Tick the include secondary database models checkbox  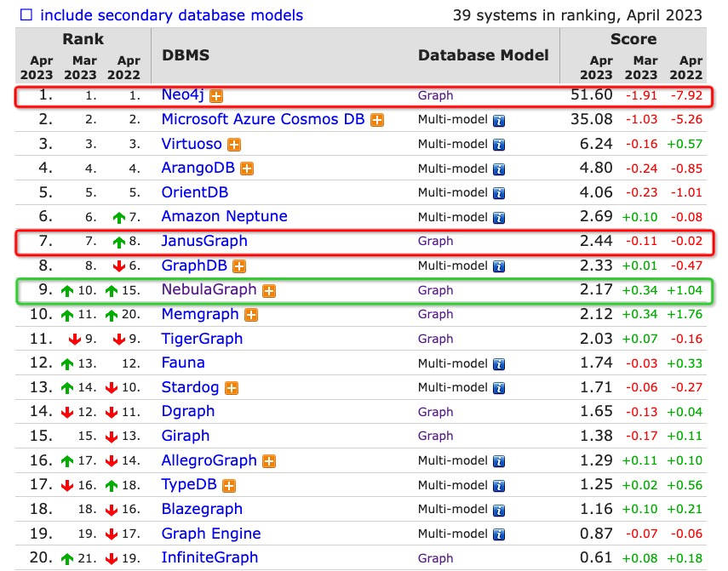(26, 14)
